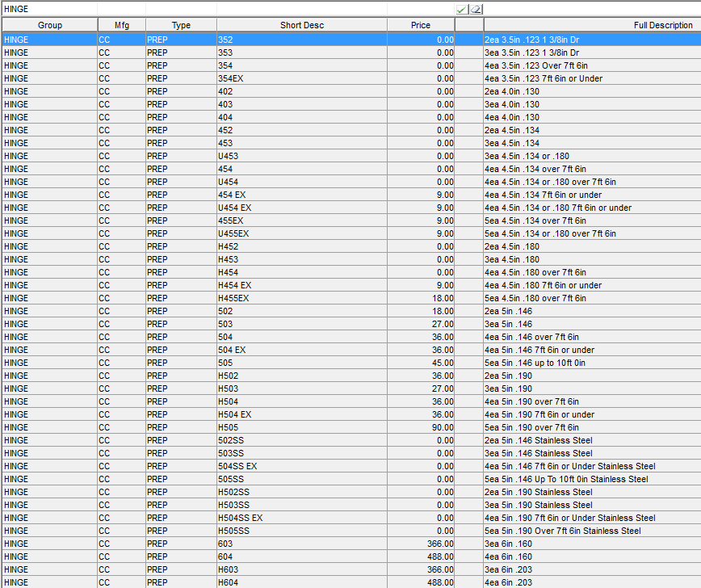Sort by the Group column header
This screenshot has height=588, width=701.
pyautogui.click(x=49, y=25)
